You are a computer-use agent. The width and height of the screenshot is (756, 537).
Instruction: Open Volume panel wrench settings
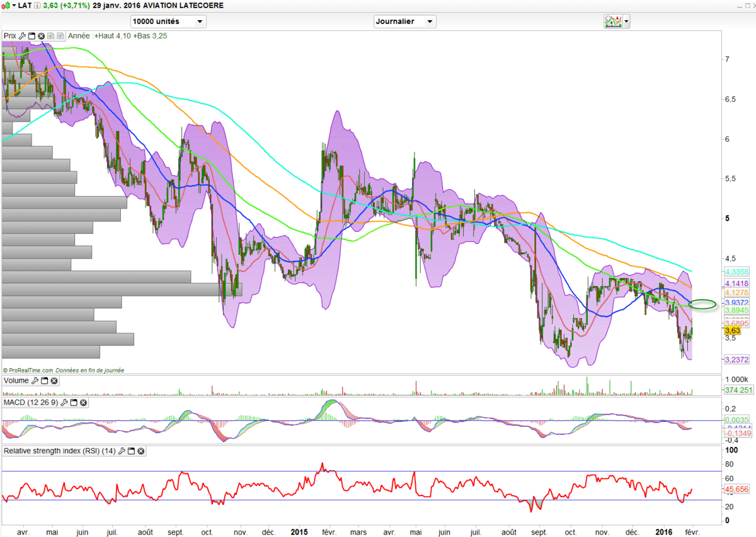[35, 381]
